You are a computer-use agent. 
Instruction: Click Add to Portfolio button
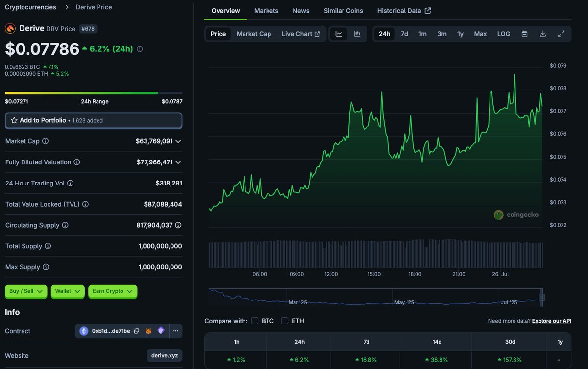tap(94, 120)
